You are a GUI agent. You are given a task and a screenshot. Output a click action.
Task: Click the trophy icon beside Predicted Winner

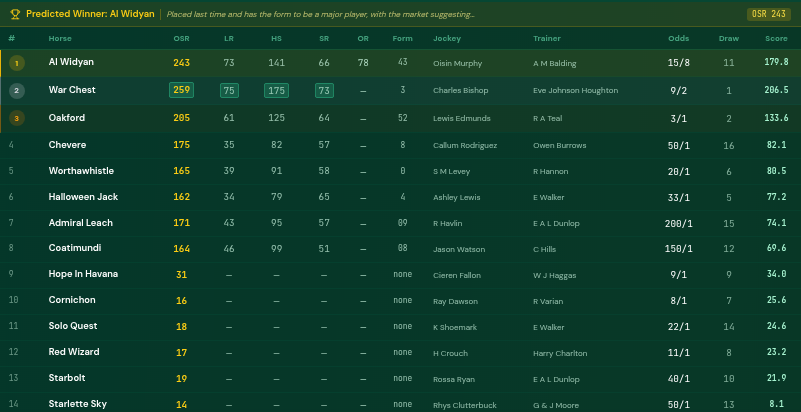[15, 14]
